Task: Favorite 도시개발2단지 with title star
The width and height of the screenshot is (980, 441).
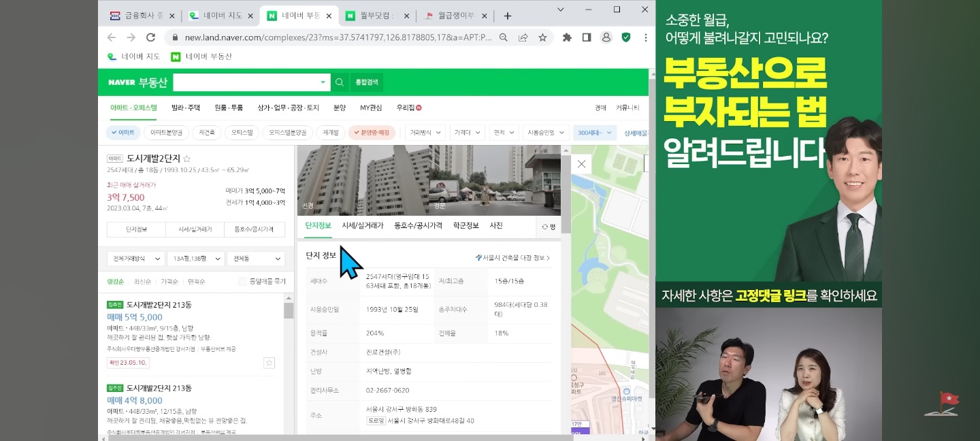Action: click(x=187, y=159)
